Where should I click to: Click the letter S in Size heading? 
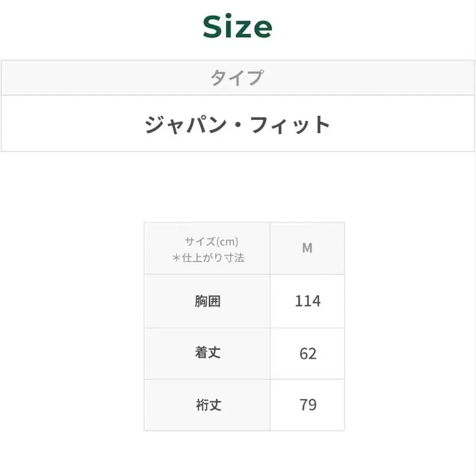point(213,28)
